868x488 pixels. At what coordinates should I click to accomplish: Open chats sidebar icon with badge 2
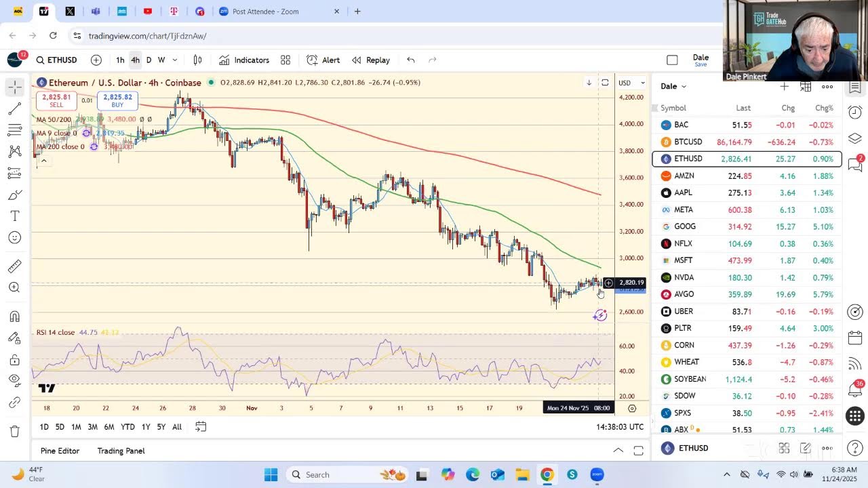click(855, 163)
